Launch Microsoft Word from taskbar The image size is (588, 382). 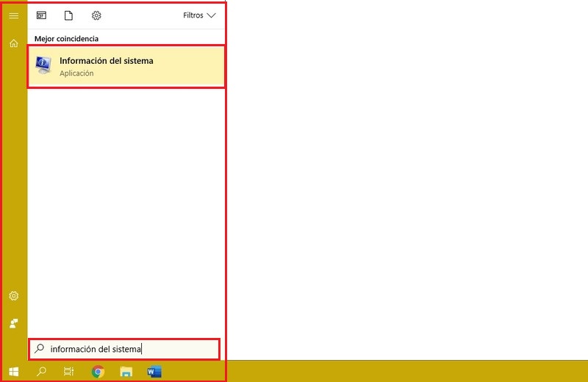click(154, 372)
